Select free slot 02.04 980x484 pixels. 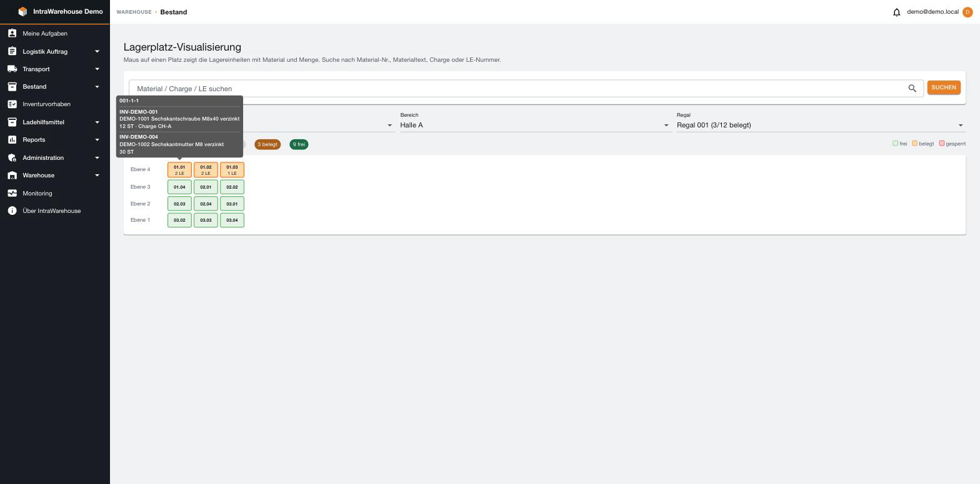[206, 204]
